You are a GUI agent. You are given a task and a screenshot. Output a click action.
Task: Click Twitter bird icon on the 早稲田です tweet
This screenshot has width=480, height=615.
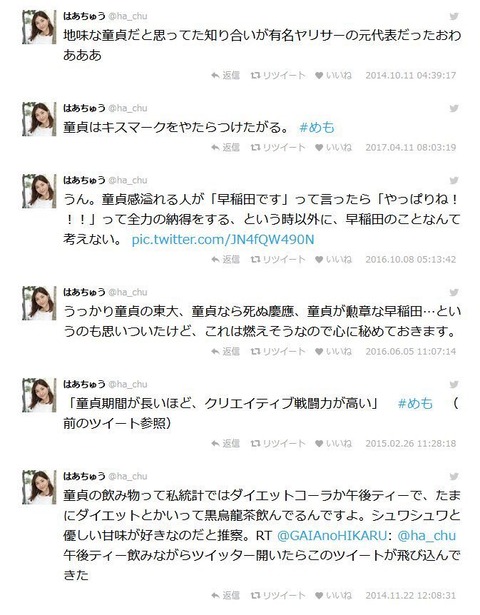click(454, 180)
